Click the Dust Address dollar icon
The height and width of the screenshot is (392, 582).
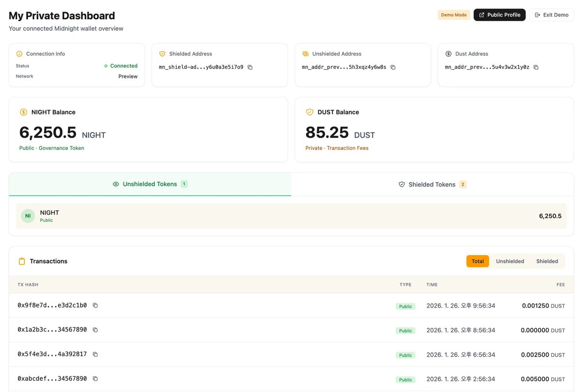(x=449, y=54)
